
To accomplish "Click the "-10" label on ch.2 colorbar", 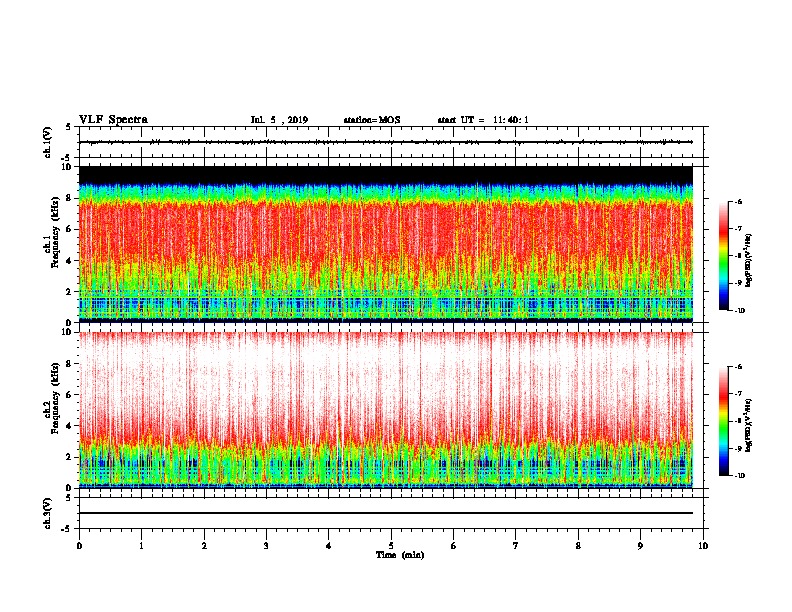I will click(739, 476).
